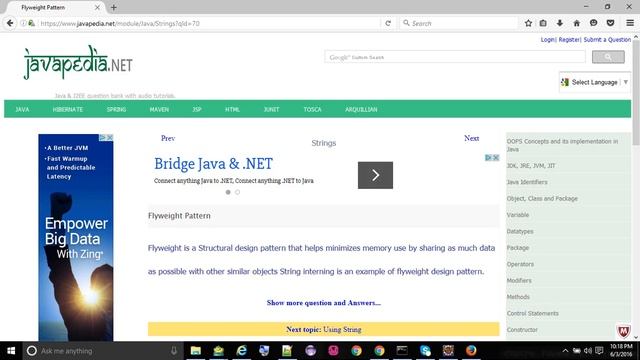Open the volume control in the tray
This screenshot has width=640, height=360.
pyautogui.click(x=588, y=351)
